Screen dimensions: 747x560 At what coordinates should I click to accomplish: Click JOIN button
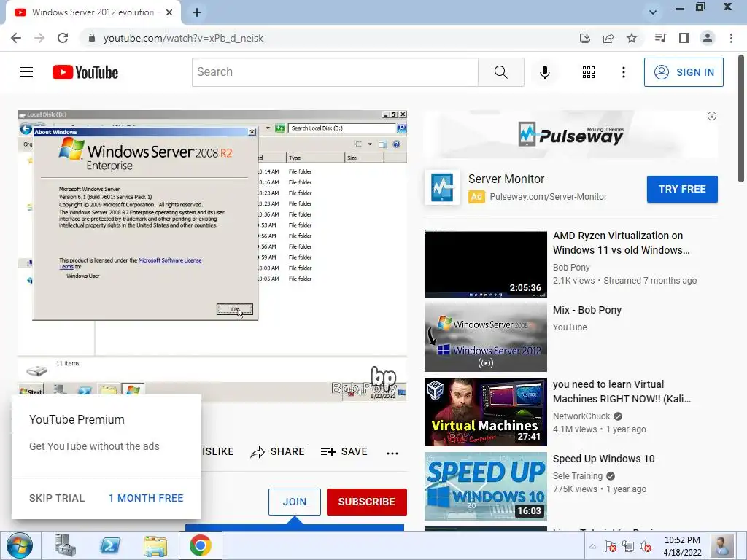click(295, 502)
